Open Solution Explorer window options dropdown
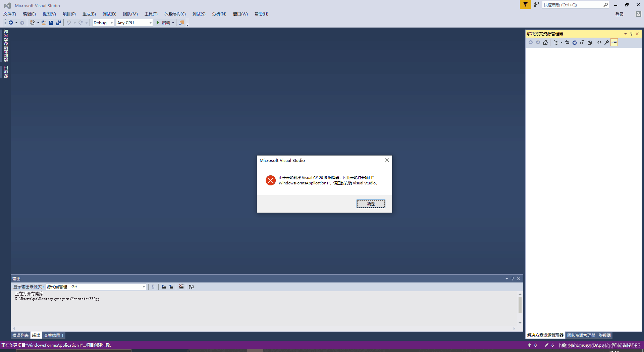The image size is (644, 352). pos(625,34)
